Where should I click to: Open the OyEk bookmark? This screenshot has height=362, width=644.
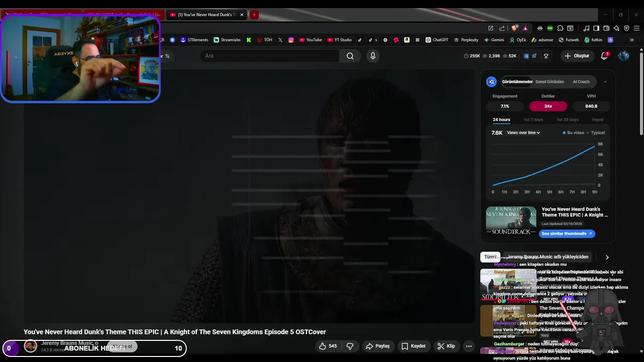pos(518,40)
